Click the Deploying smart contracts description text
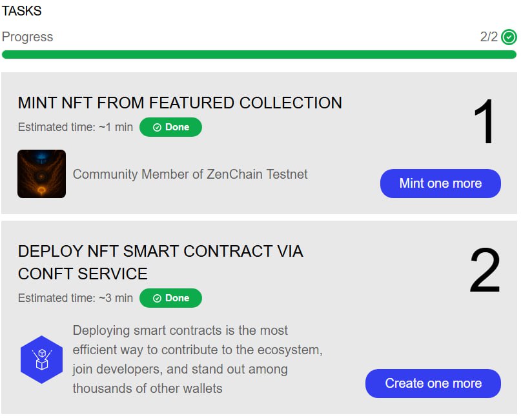Viewport: 521px width, 420px height. [198, 359]
